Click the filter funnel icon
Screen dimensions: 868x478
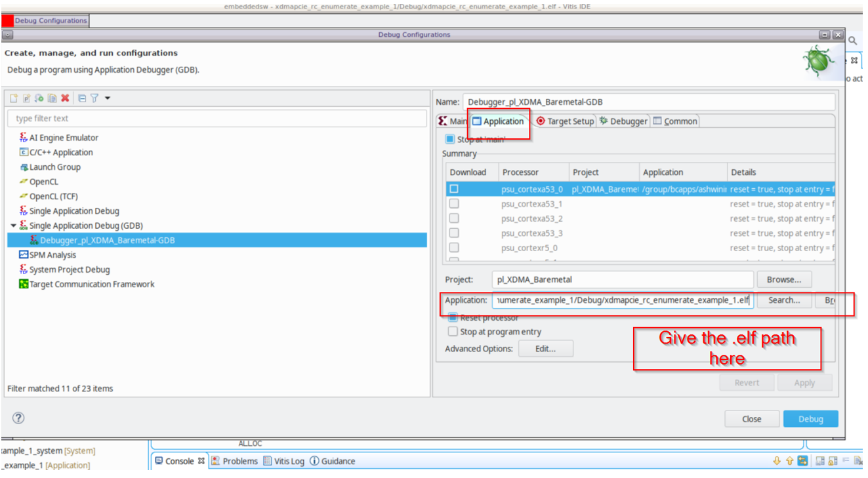point(94,98)
